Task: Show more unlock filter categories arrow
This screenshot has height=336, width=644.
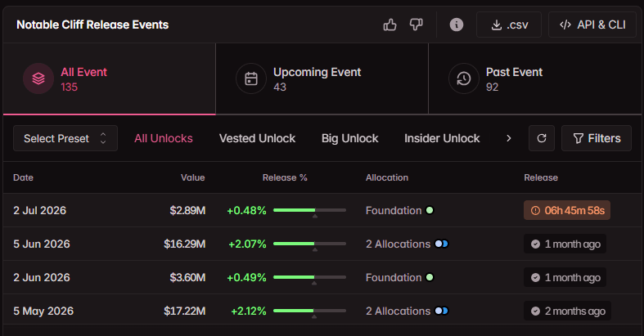Action: coord(509,138)
